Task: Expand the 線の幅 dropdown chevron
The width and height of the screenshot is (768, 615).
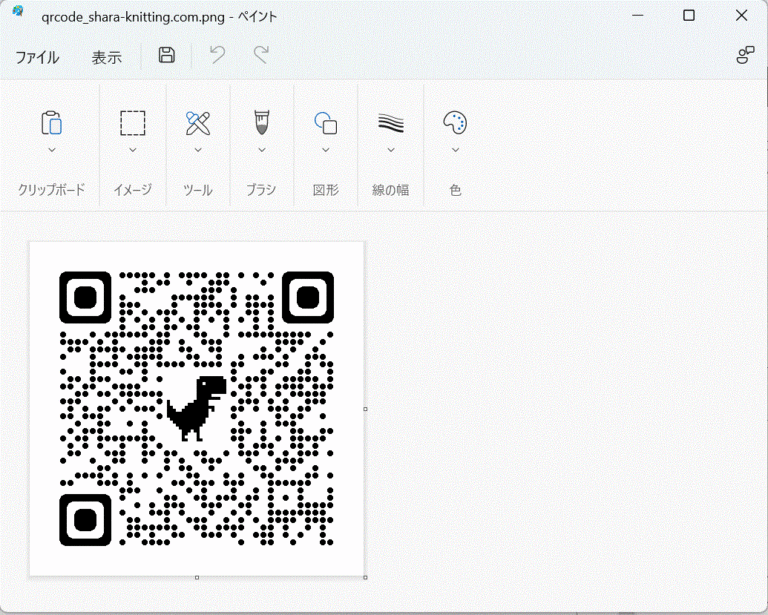Action: 390,151
